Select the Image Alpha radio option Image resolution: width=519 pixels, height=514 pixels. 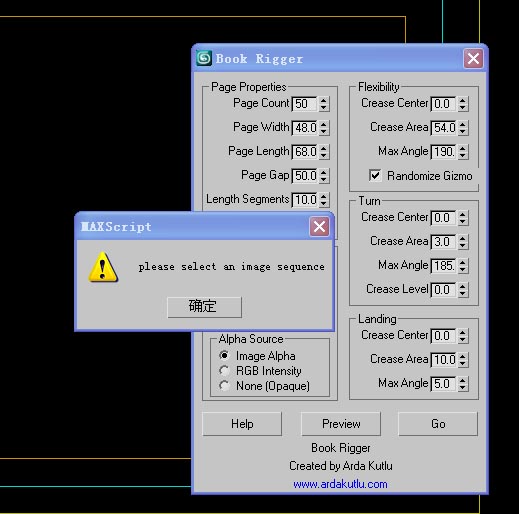point(224,356)
